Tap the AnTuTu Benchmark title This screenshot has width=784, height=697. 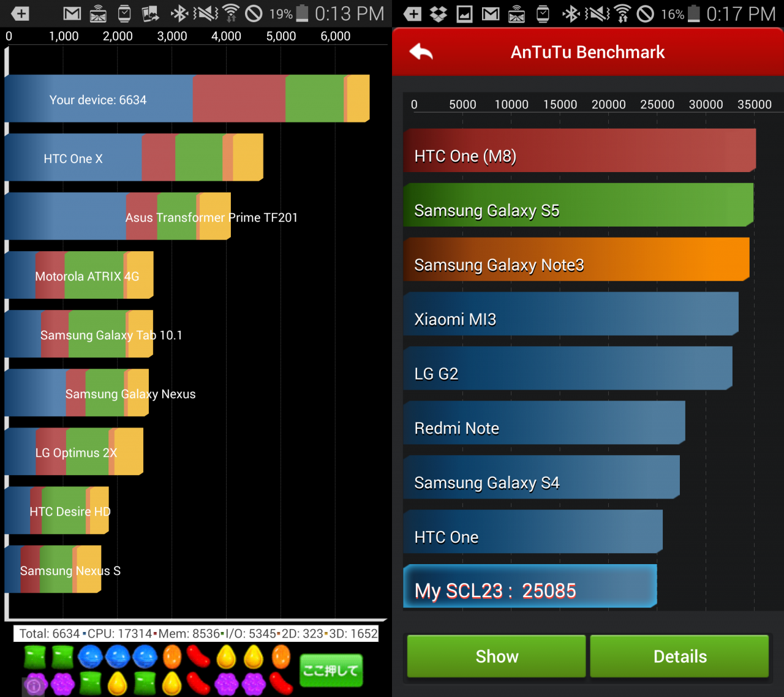coord(587,52)
